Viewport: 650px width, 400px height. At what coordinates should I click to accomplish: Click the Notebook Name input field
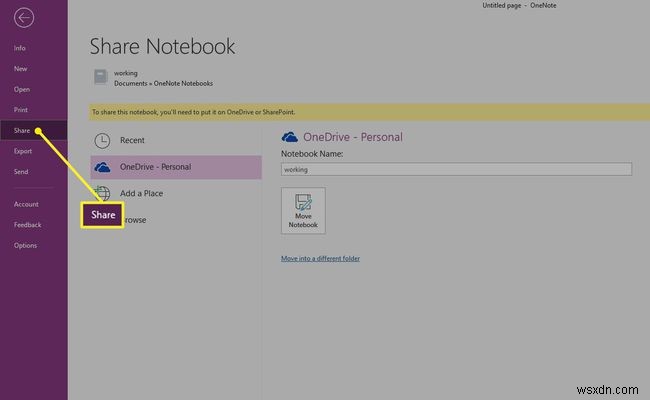click(456, 169)
